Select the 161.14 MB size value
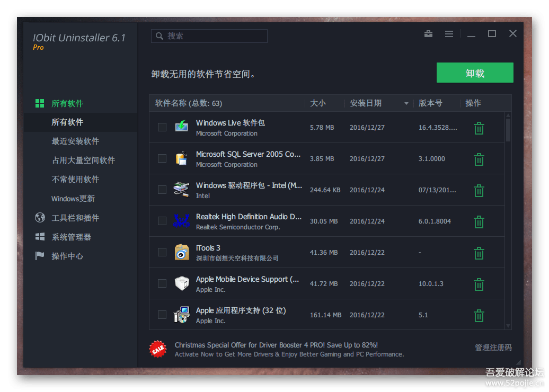 coord(325,315)
